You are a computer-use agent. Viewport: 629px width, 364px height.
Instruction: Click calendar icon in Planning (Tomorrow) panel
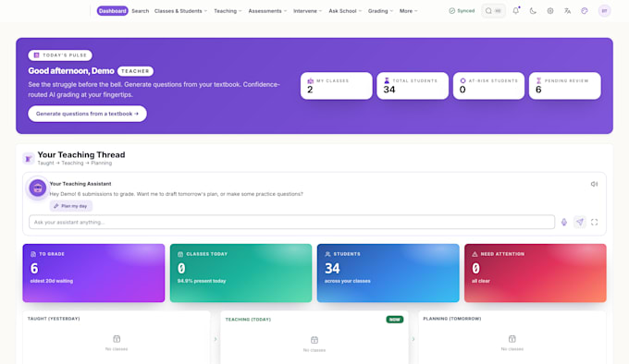(512, 339)
